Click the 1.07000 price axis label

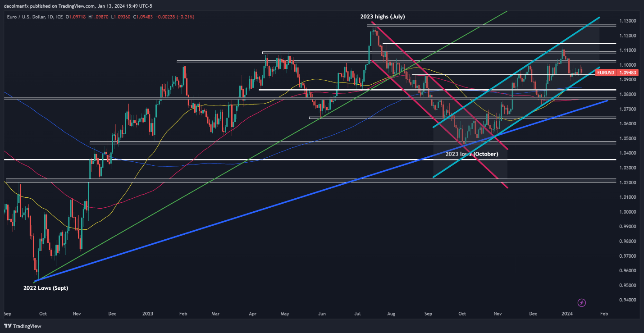pyautogui.click(x=628, y=109)
